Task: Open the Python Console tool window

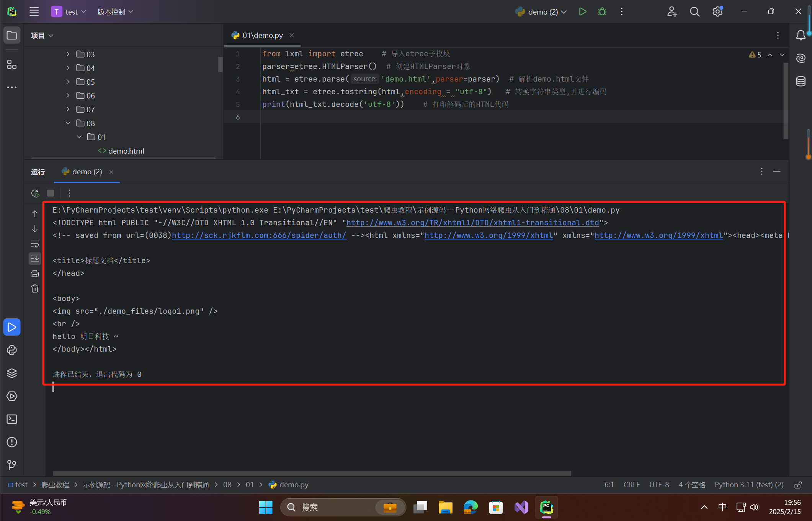Action: (x=12, y=350)
